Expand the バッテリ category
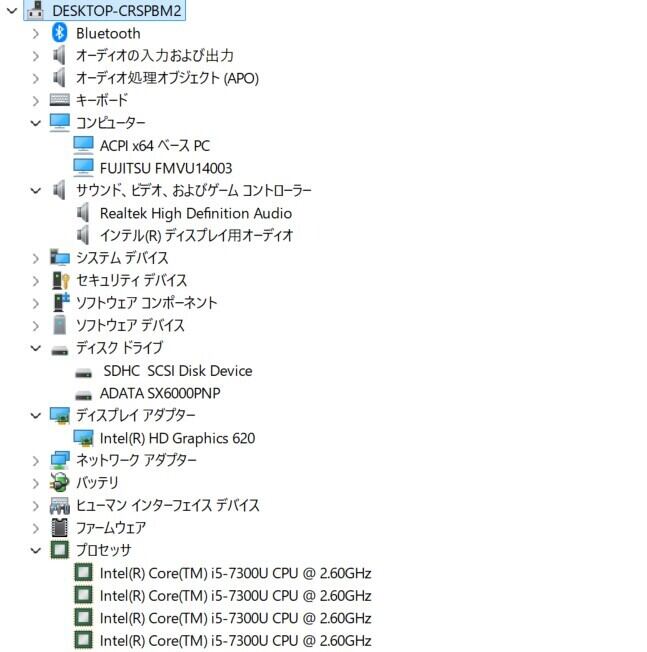 click(x=36, y=483)
